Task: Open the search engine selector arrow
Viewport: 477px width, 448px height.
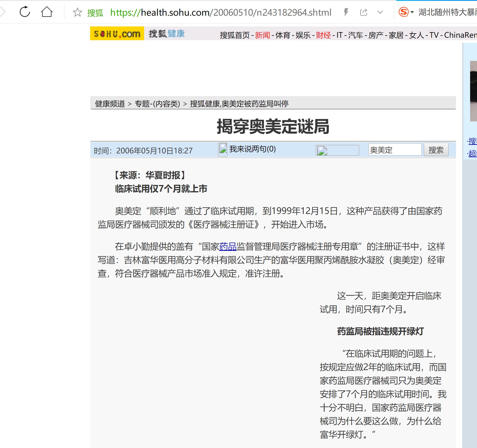Action: coord(412,12)
